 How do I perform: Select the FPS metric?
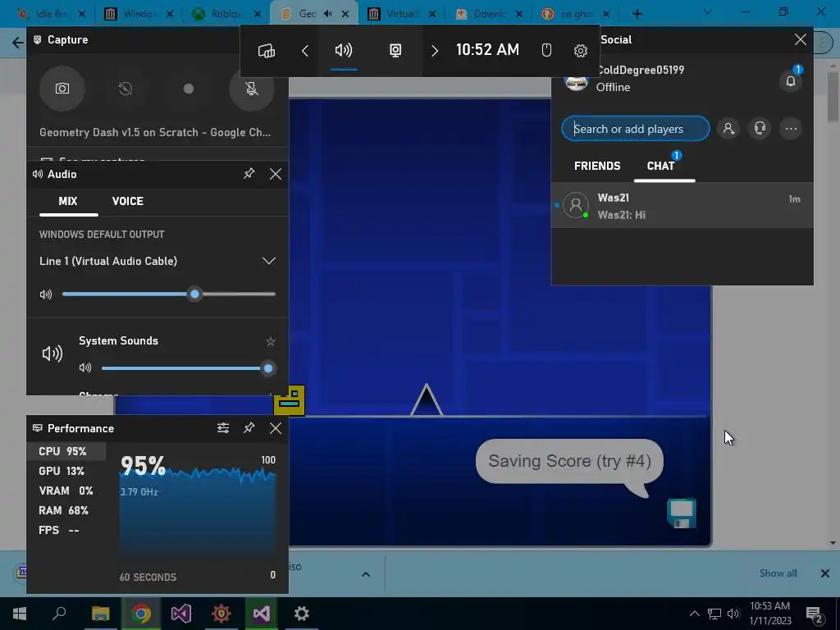point(66,531)
